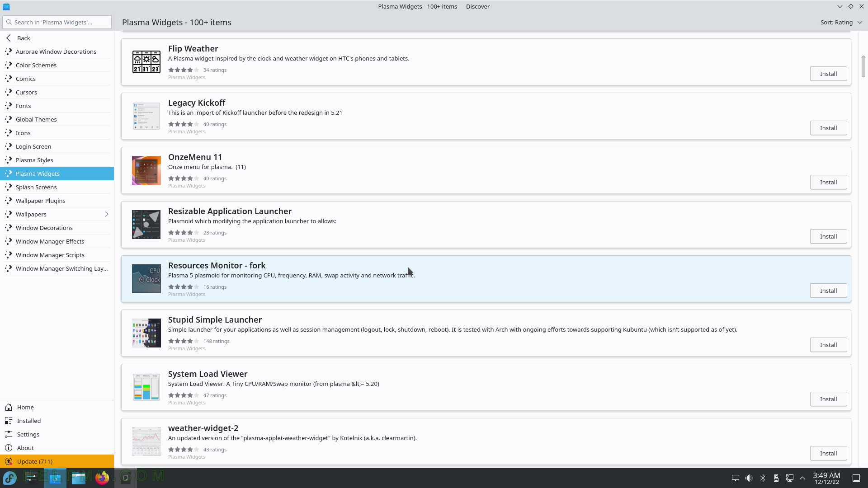Install System Load Viewer

coord(828,399)
